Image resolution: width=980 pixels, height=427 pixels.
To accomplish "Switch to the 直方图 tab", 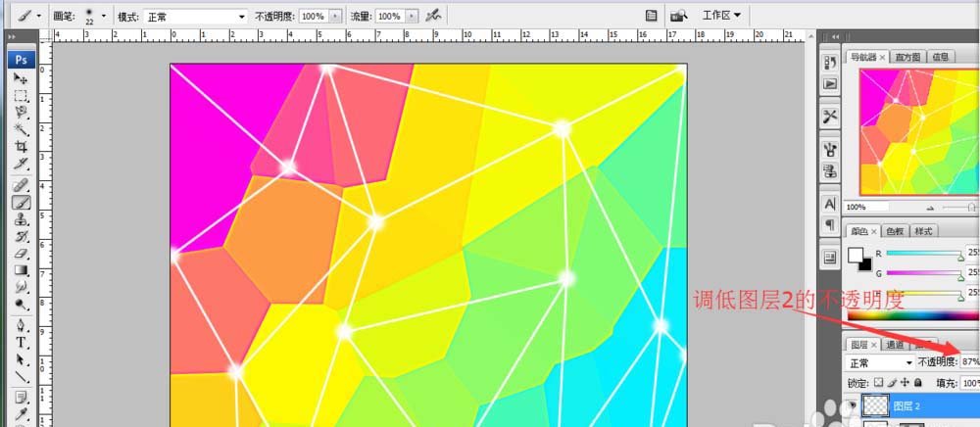I will [x=908, y=57].
